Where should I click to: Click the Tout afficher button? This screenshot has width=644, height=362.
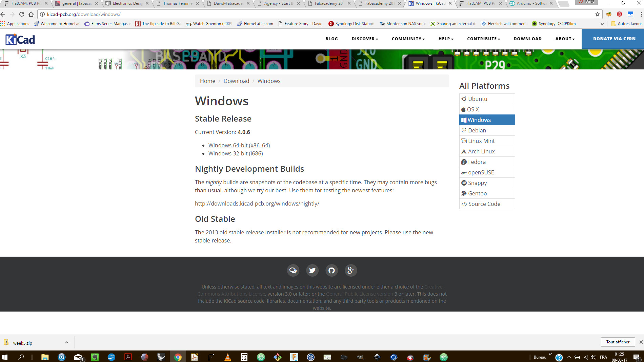pyautogui.click(x=618, y=342)
